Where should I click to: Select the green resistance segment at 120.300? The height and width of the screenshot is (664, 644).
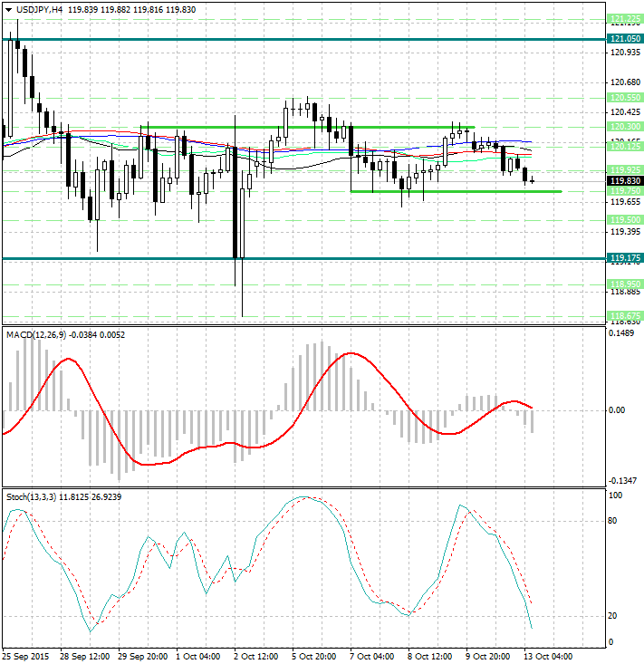tap(308, 127)
